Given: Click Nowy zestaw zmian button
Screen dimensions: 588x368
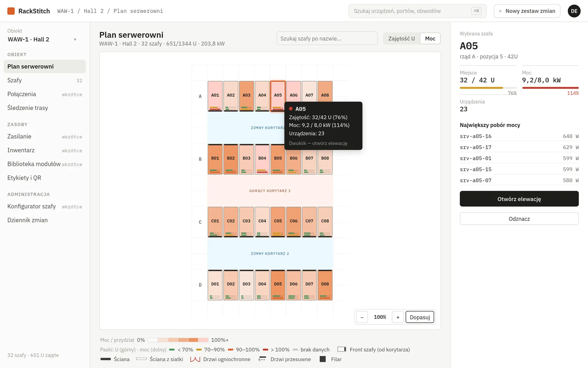Looking at the screenshot, I should [527, 11].
